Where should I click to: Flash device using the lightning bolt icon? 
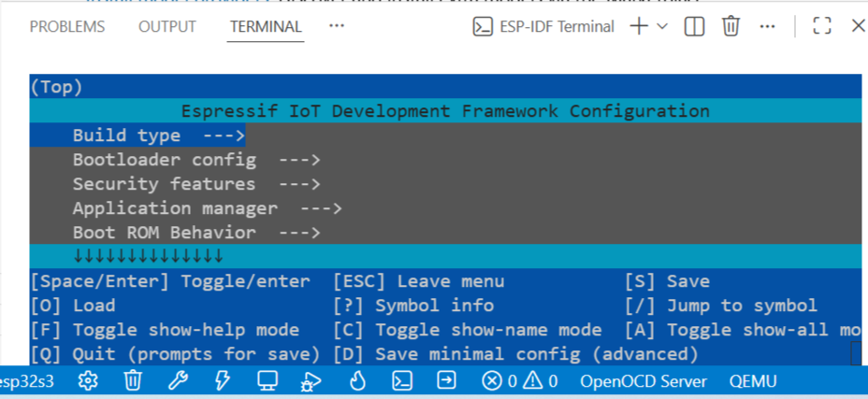[222, 380]
